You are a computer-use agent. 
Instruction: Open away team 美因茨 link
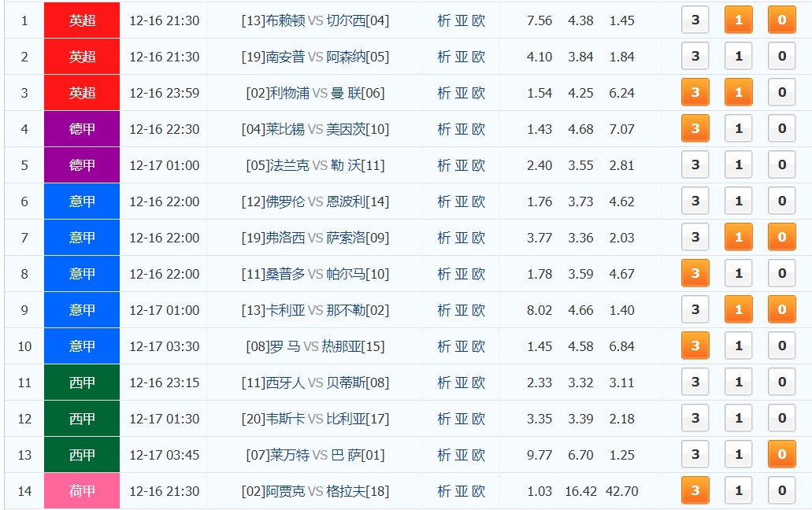(x=346, y=129)
